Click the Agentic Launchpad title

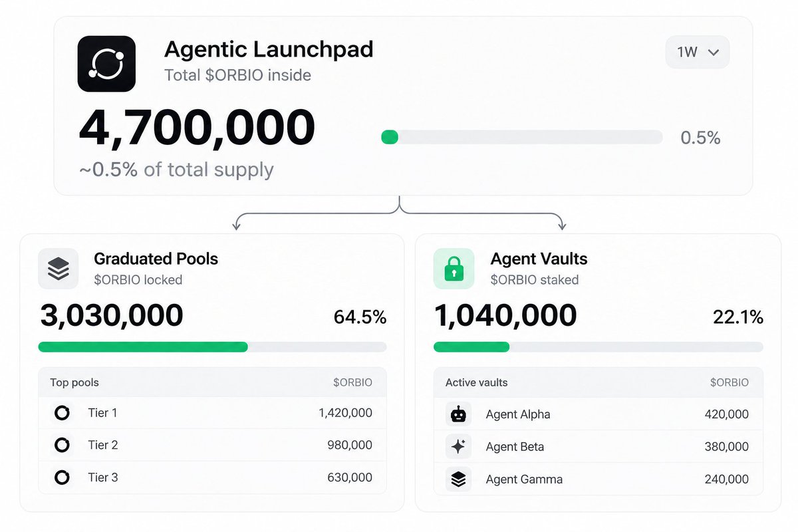tap(269, 49)
